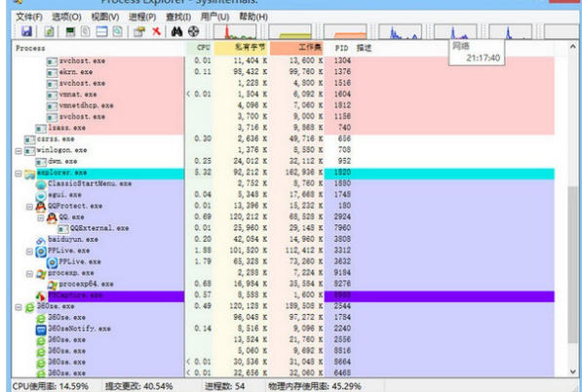Collapse the QQProtect.exe tree node
The height and width of the screenshot is (392, 582).
point(29,207)
